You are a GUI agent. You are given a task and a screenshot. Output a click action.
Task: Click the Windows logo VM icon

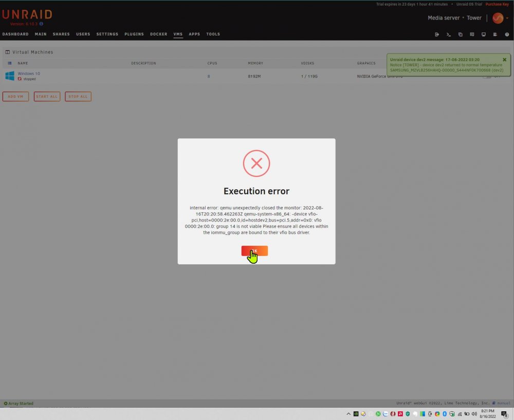pyautogui.click(x=10, y=76)
